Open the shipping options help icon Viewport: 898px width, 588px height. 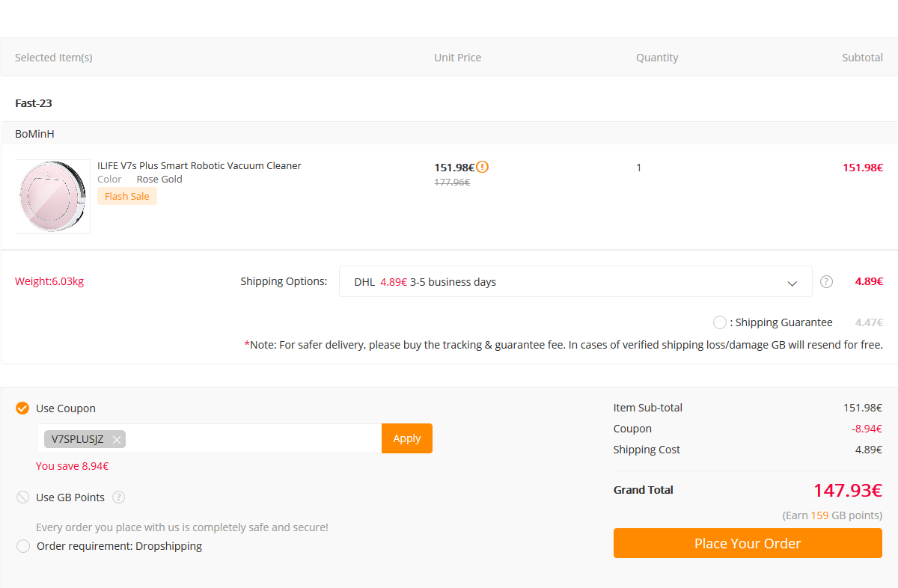coord(826,282)
